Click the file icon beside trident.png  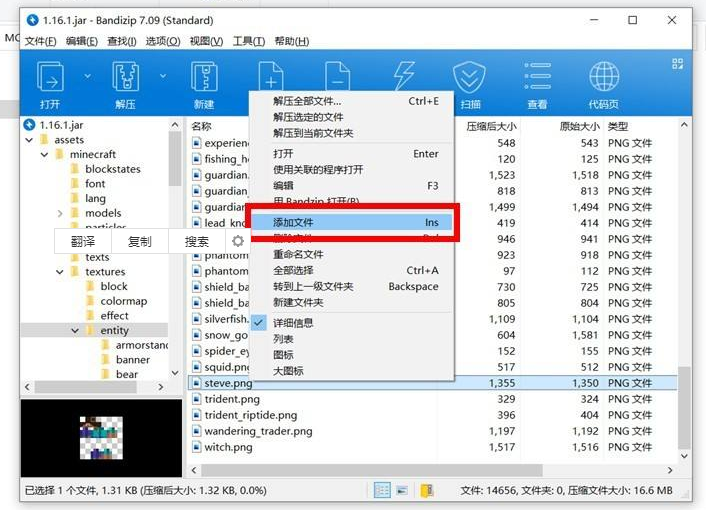pos(196,399)
